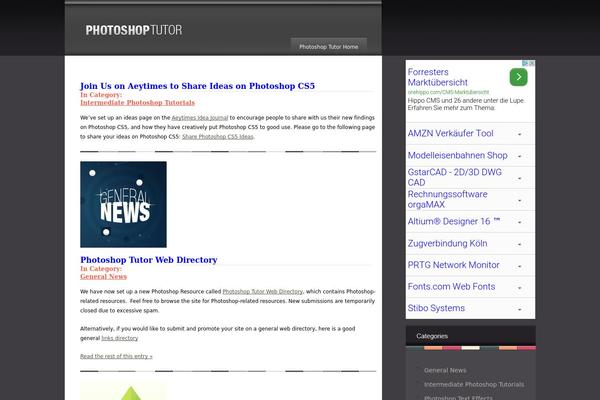This screenshot has width=600, height=400.
Task: Open the Altium Designer 16 ad link
Action: (454, 221)
